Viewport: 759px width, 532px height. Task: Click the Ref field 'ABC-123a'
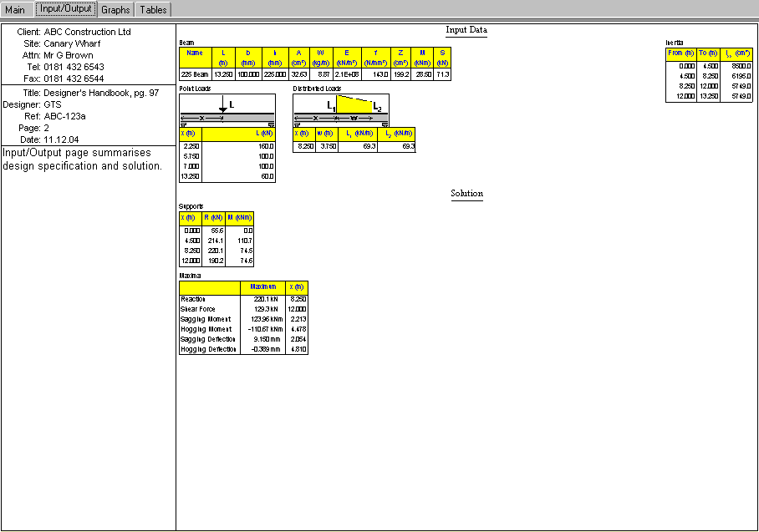pyautogui.click(x=65, y=117)
